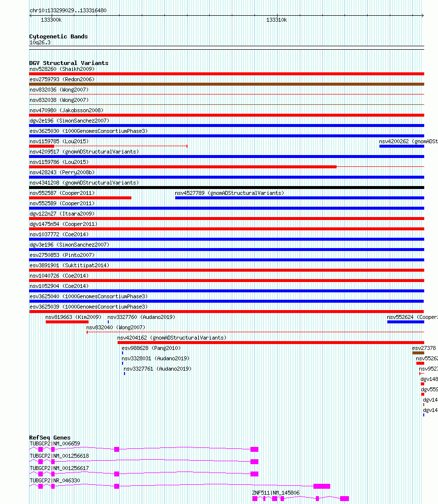Select the esv2759793 (Redon2006) brown variant bar
438x504 pixels.
[226, 84]
